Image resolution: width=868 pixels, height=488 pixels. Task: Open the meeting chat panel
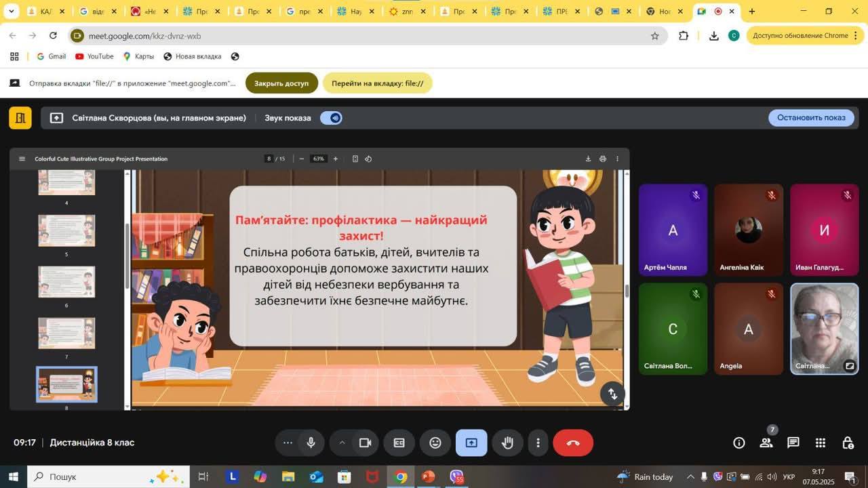coord(793,443)
